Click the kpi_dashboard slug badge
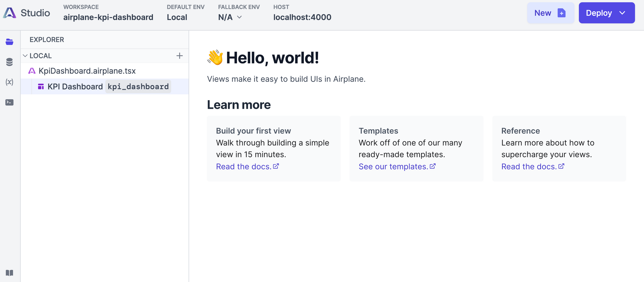 point(138,87)
